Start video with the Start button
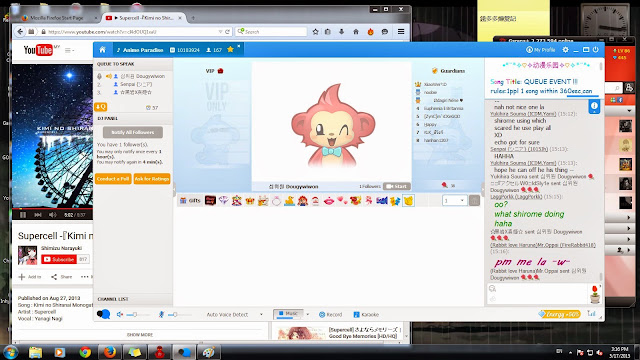This screenshot has width=640, height=360. 397,186
